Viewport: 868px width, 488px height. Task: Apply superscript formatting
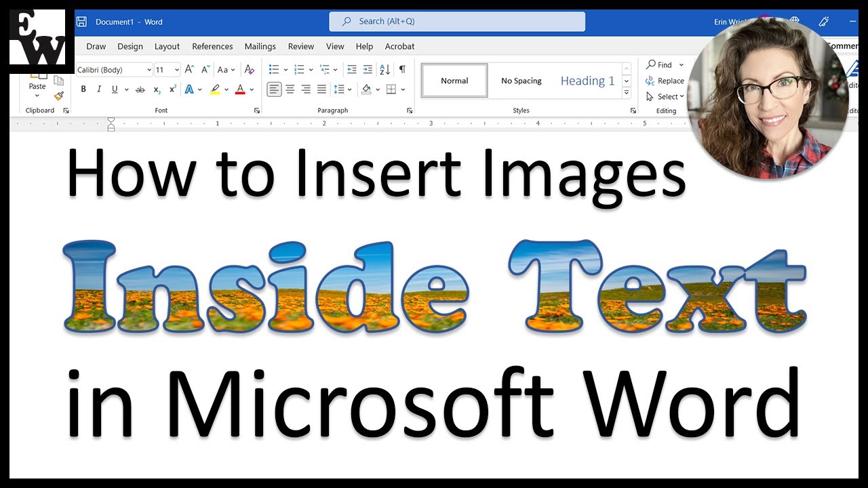pos(173,89)
